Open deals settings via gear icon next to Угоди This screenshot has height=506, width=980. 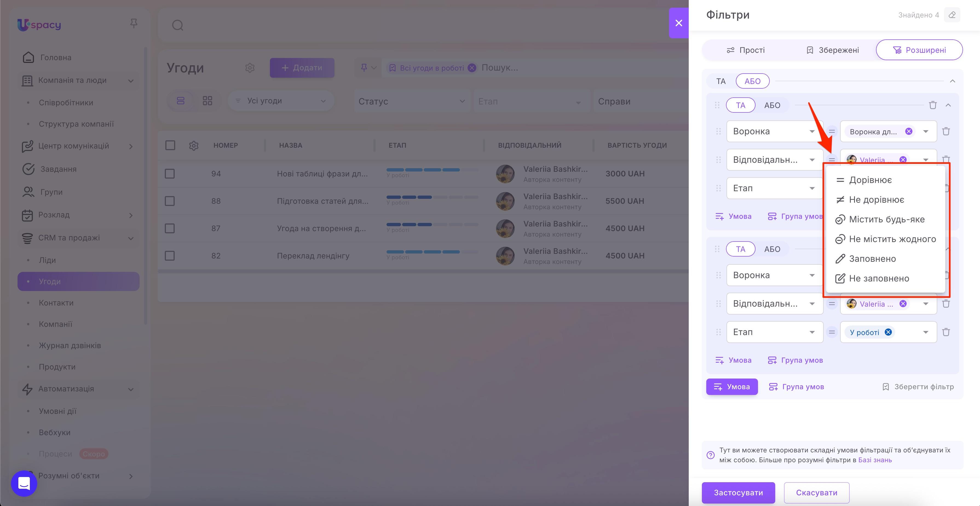click(250, 68)
